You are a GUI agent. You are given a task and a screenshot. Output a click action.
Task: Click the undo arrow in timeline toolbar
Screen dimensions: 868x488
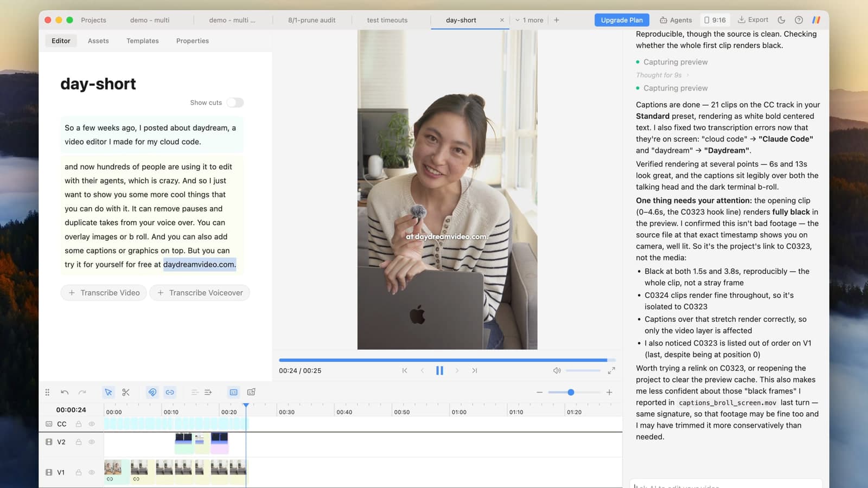65,392
